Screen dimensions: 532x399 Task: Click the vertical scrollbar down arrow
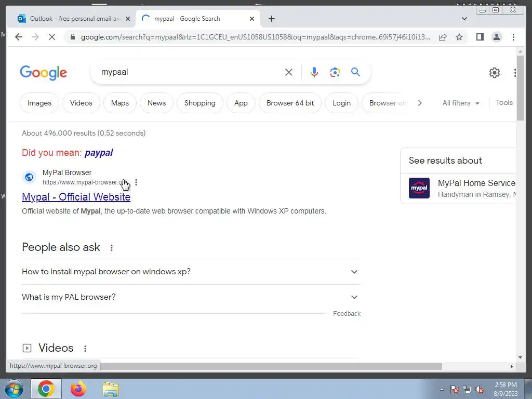pyautogui.click(x=520, y=357)
